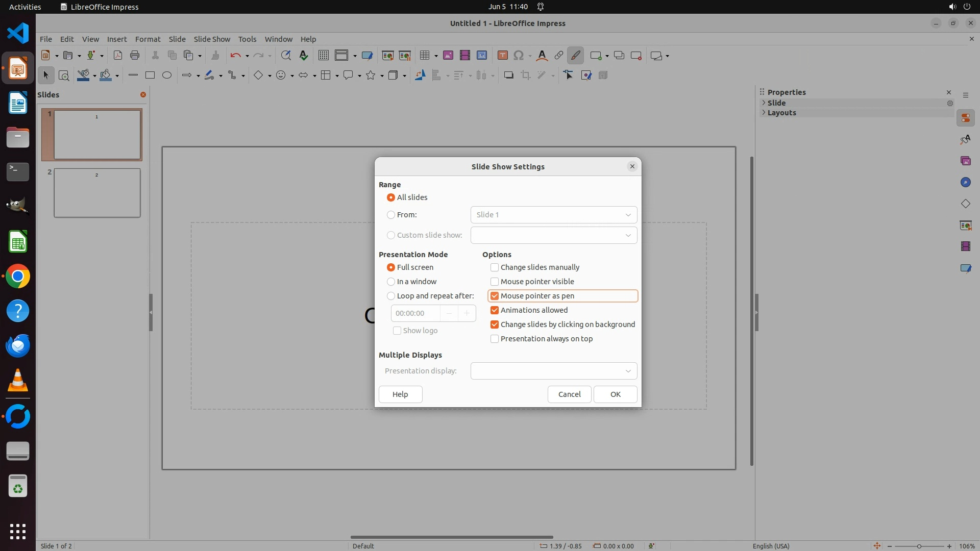Image resolution: width=980 pixels, height=551 pixels.
Task: Open the Slide 1 From dropdown
Action: coord(553,215)
